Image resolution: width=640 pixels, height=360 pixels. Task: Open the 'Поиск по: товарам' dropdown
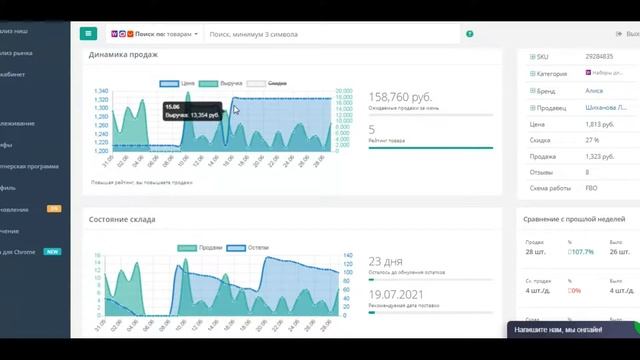(155, 34)
